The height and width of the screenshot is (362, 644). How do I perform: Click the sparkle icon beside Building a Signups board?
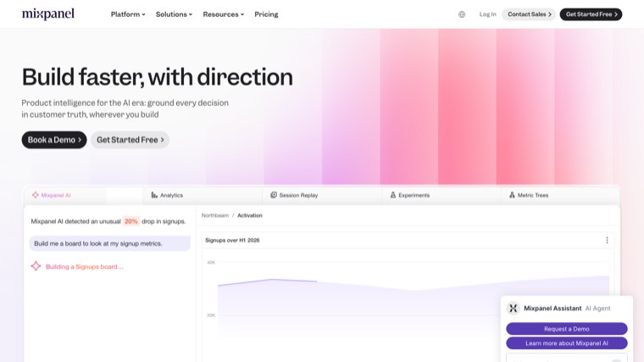click(36, 266)
